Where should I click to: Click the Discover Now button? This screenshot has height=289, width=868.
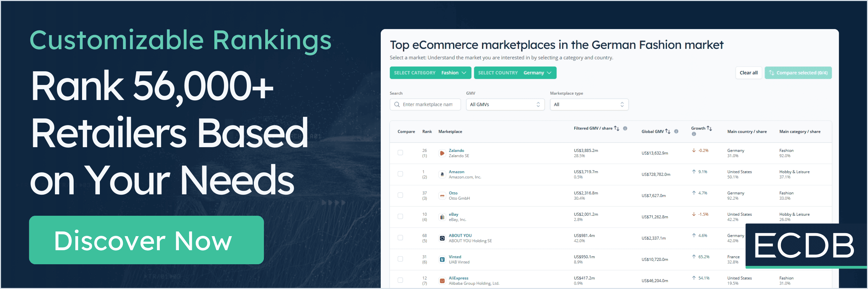146,240
